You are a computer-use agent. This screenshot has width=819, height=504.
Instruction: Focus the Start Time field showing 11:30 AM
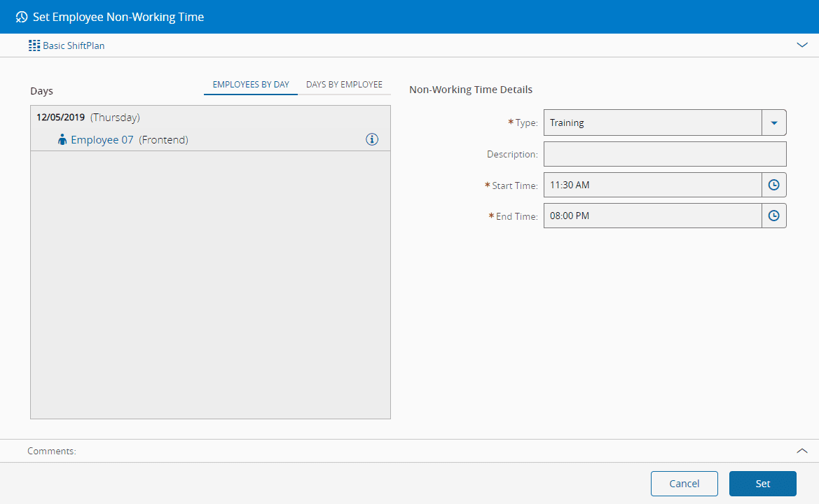(x=652, y=185)
